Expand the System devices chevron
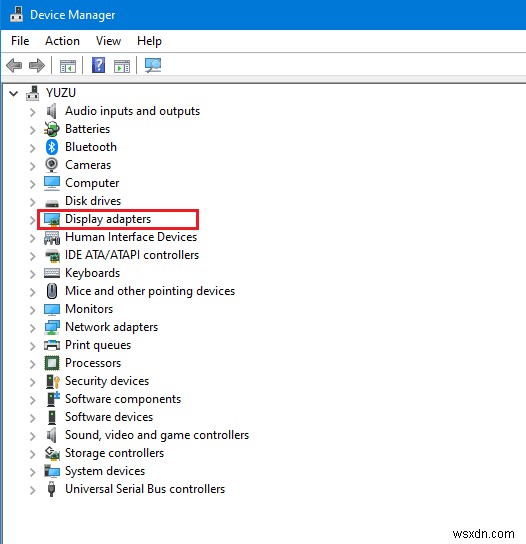Viewport: 526px width, 544px height. coord(33,472)
